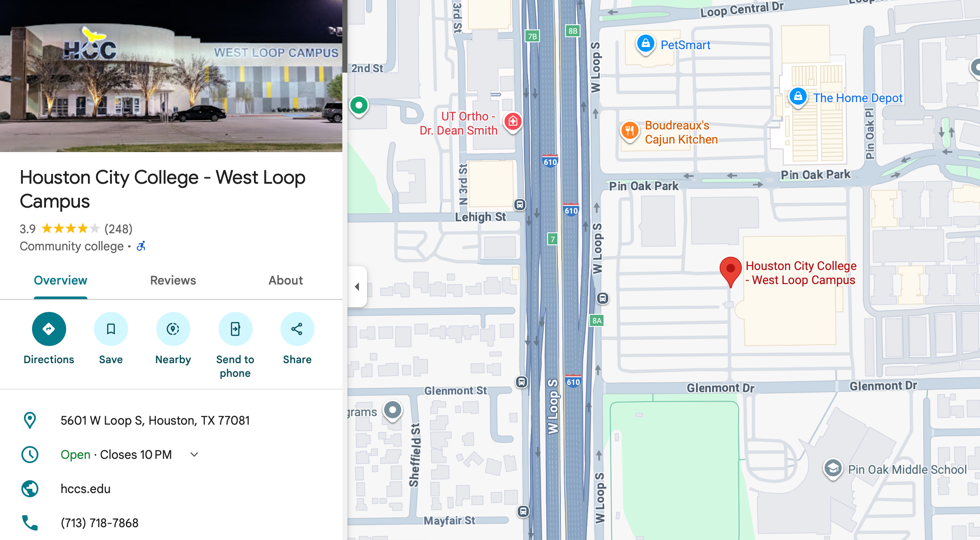Click Send to phone icon
This screenshot has height=540, width=980.
pyautogui.click(x=235, y=329)
